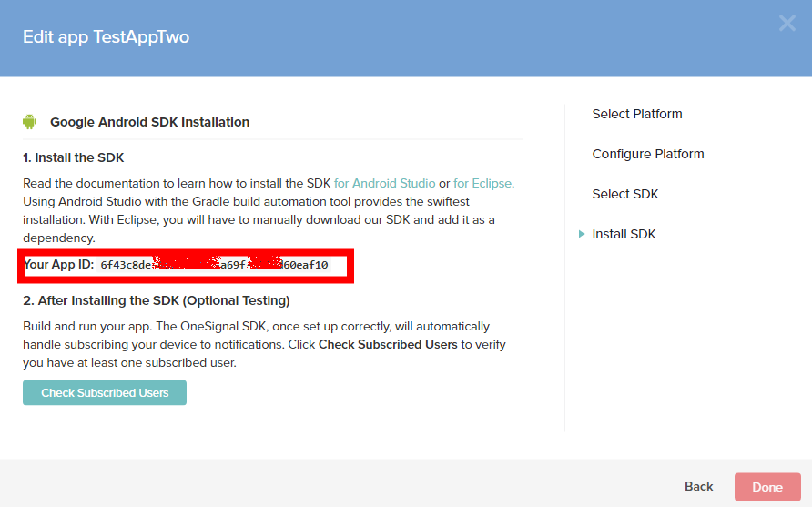
Task: Click the green Android robot icon
Action: 29,122
